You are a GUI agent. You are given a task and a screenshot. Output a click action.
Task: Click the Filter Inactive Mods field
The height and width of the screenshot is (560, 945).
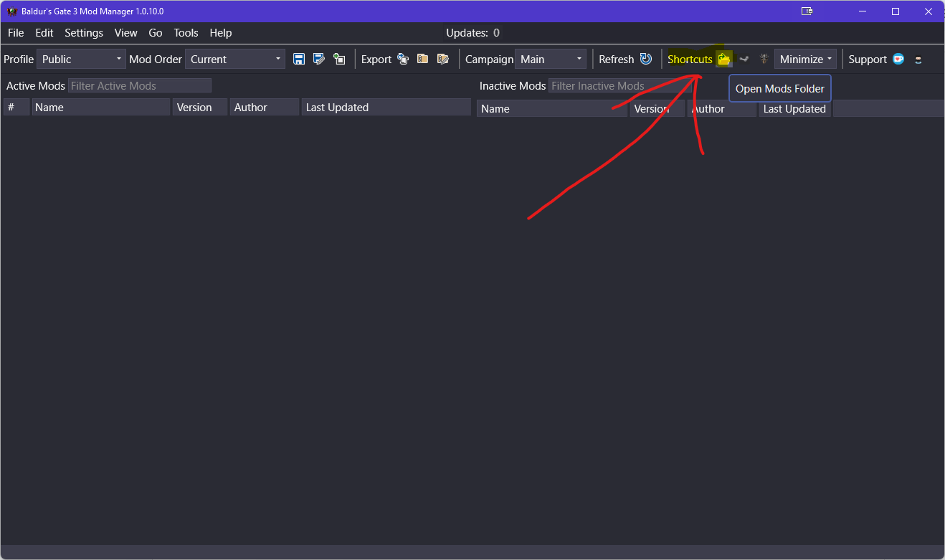click(x=619, y=85)
